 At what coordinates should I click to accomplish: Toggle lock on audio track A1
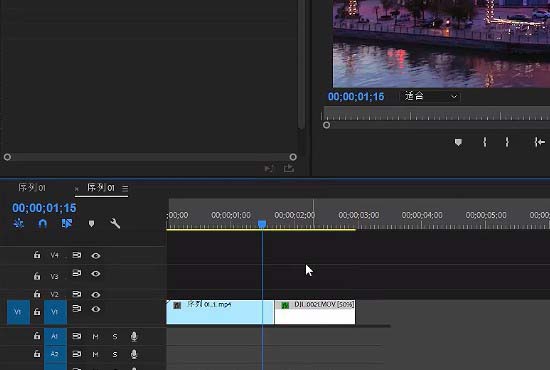point(37,336)
